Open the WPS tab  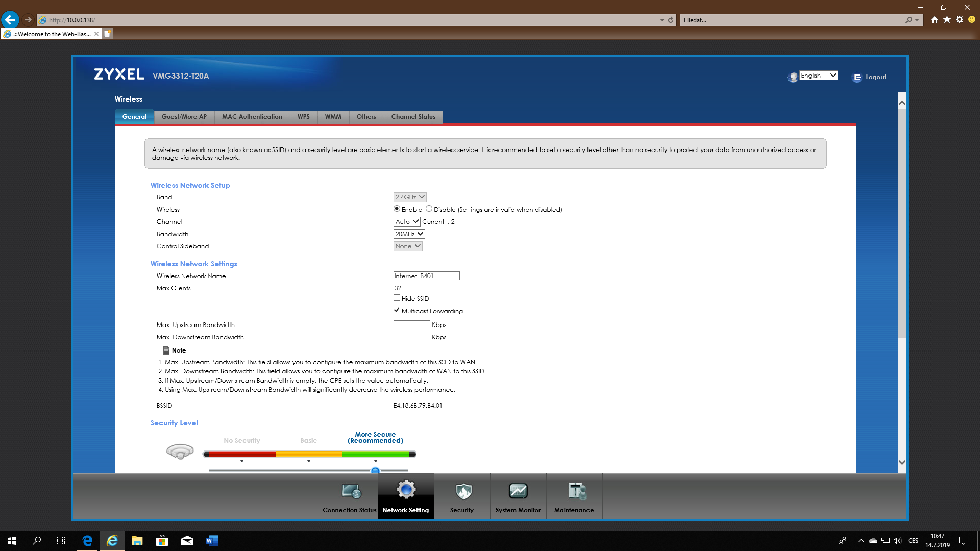pos(303,117)
